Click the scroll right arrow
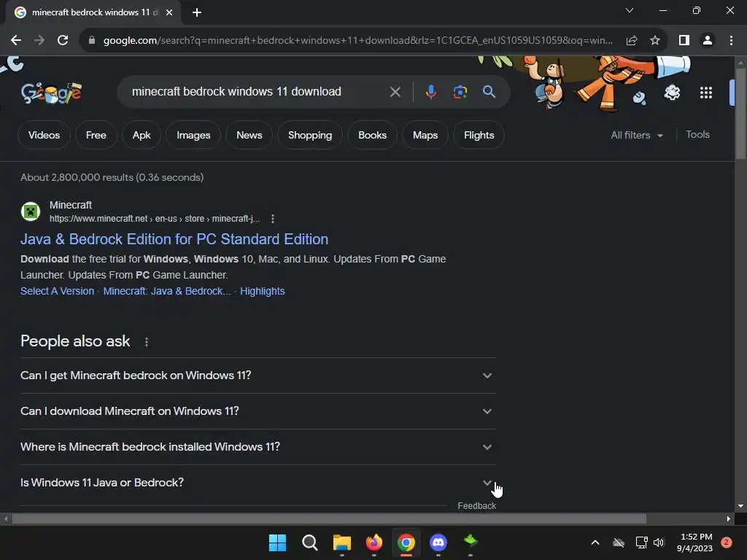This screenshot has width=747, height=560. click(729, 518)
